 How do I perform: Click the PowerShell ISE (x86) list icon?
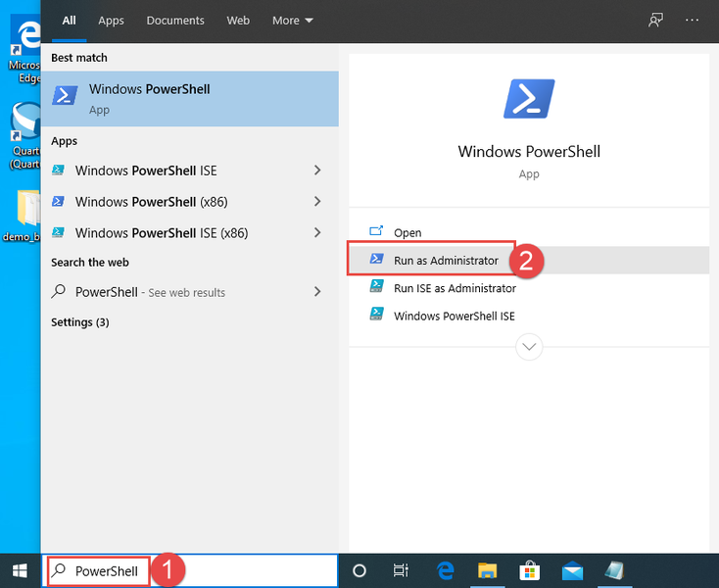coord(58,232)
